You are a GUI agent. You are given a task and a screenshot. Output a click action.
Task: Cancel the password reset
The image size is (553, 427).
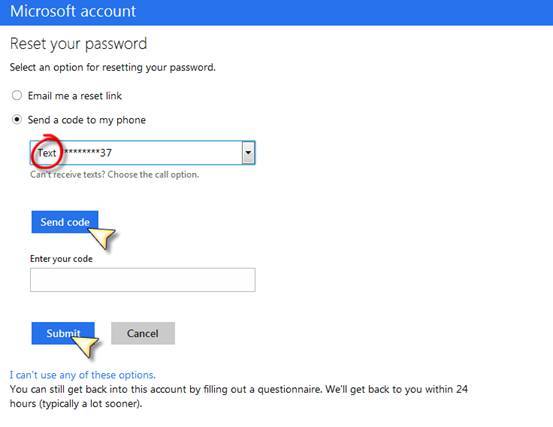pyautogui.click(x=143, y=333)
